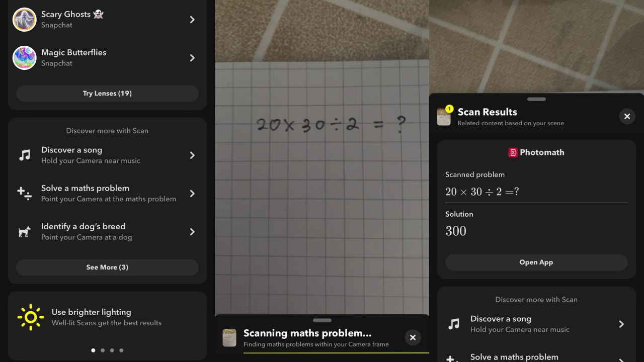644x362 pixels.
Task: Tap 'Use brighter lighting' tip text
Action: coord(91,312)
